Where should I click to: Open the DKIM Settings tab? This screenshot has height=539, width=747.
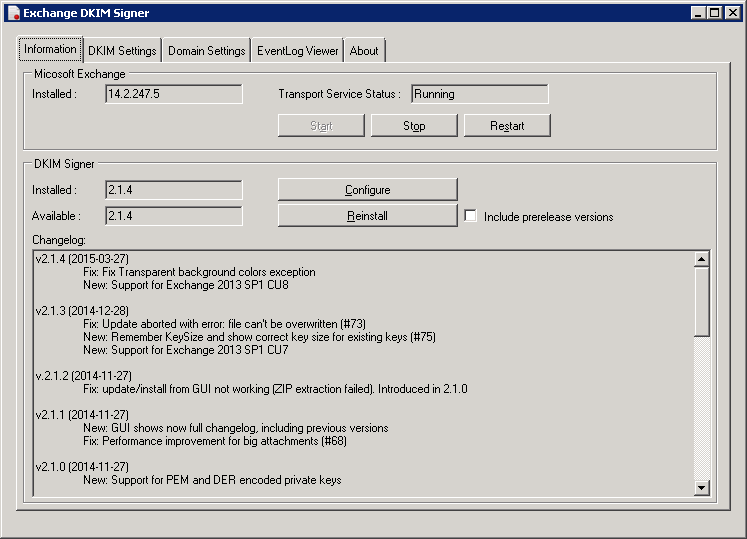click(x=122, y=51)
